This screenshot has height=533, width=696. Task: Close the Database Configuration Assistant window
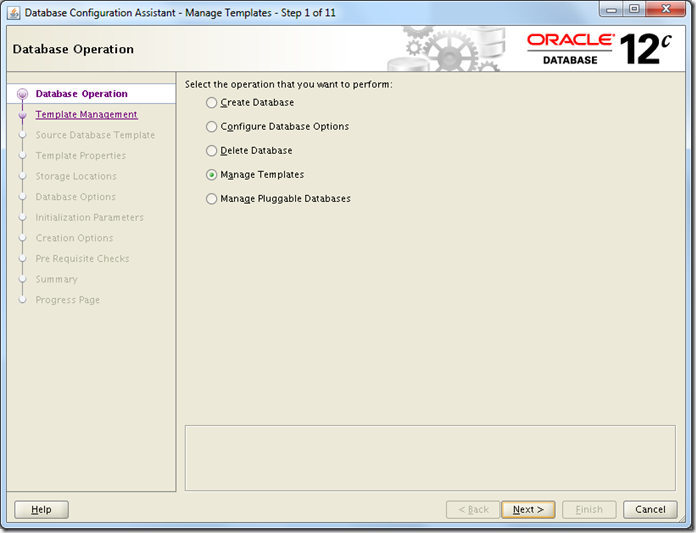pos(665,9)
